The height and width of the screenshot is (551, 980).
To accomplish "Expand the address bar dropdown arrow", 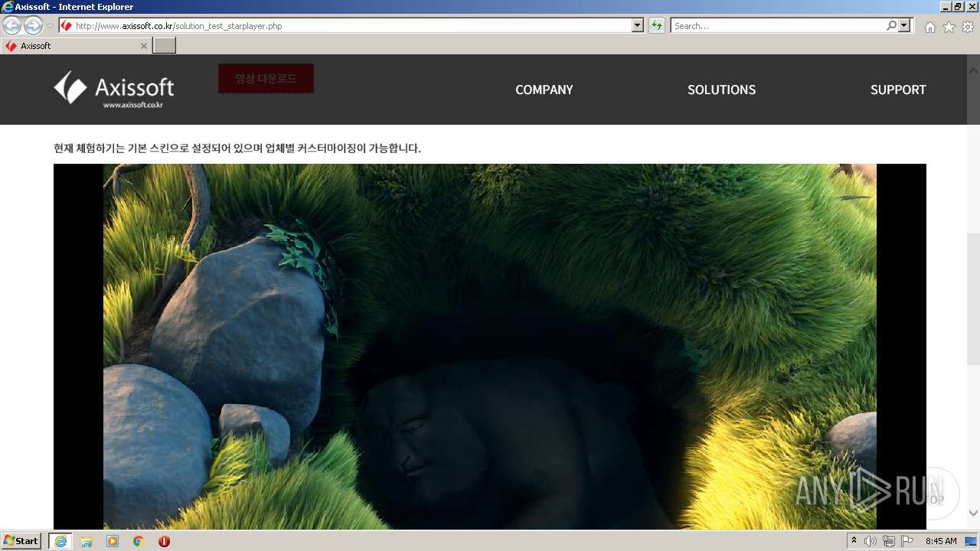I will click(638, 26).
